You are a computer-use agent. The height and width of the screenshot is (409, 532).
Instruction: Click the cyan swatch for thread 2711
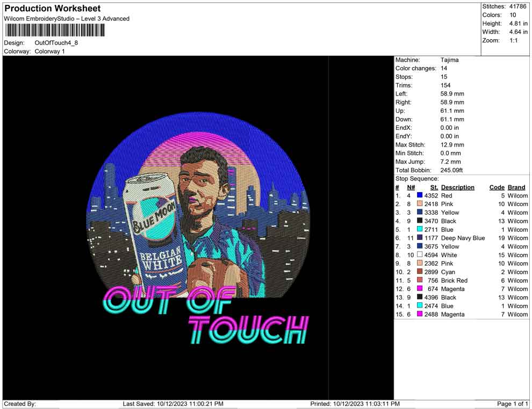(x=420, y=229)
